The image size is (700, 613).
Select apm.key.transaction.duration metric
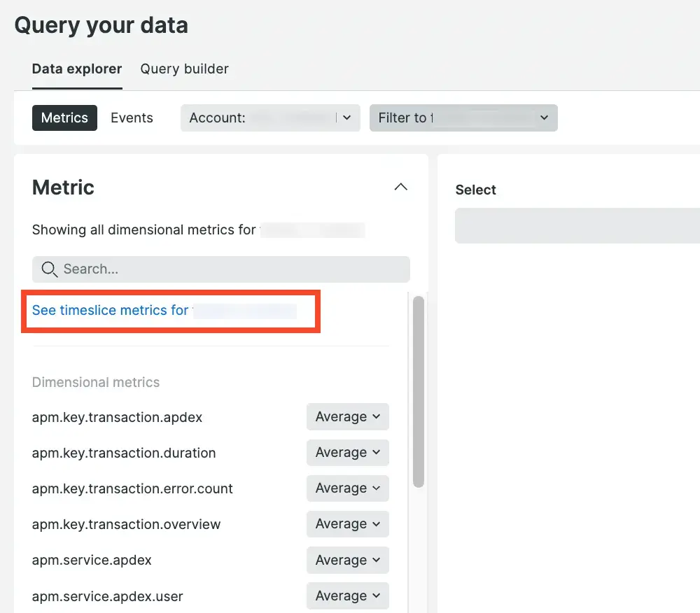(x=124, y=453)
